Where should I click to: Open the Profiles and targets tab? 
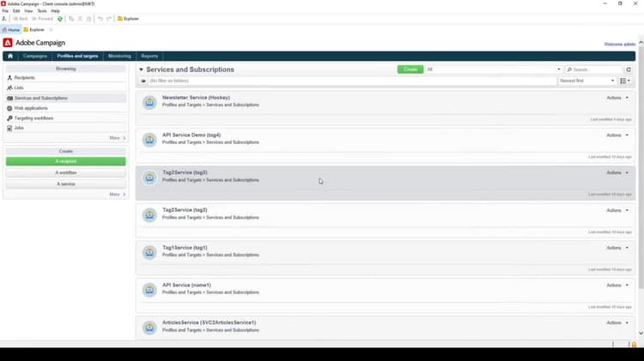point(77,57)
